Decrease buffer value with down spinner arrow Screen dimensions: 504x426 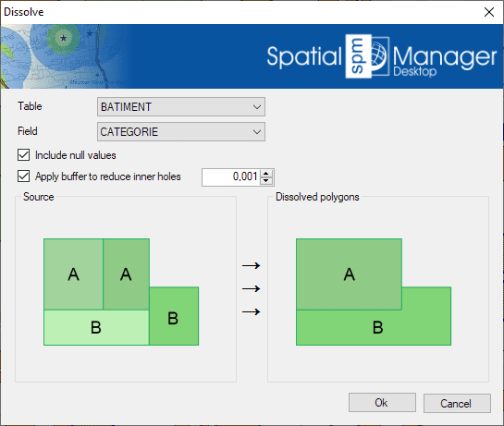(x=266, y=180)
